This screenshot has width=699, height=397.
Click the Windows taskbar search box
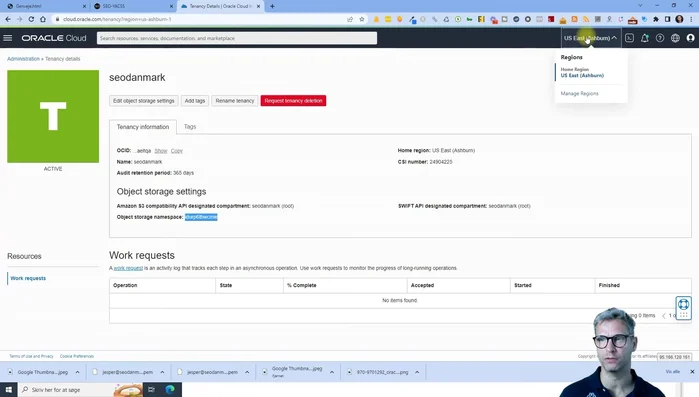click(x=80, y=389)
